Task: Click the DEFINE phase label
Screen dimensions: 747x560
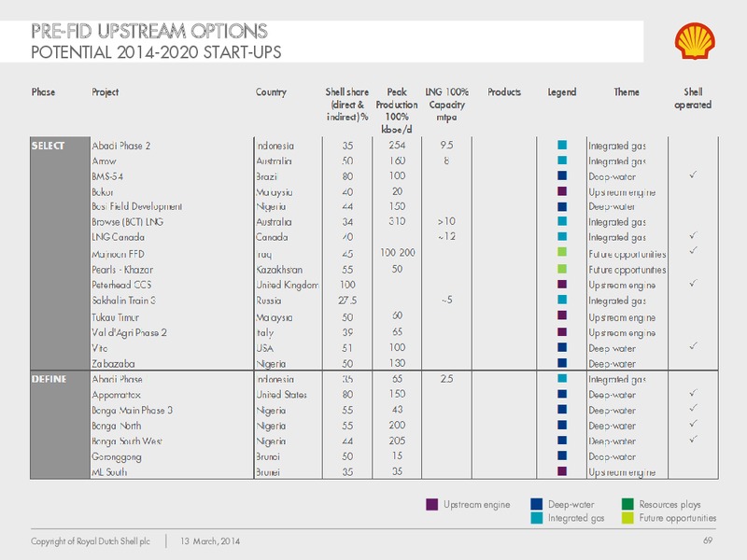Action: pyautogui.click(x=49, y=380)
